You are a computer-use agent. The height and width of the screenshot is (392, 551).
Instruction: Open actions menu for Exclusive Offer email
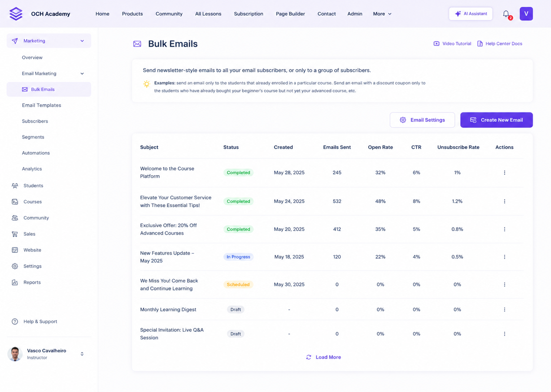click(504, 229)
